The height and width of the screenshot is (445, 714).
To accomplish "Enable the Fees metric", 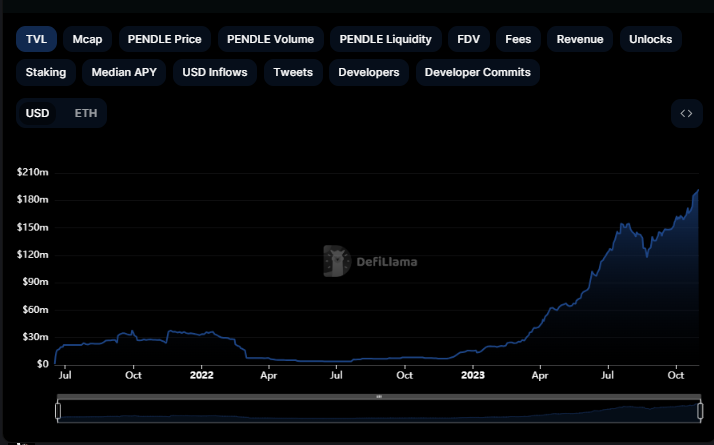I will point(518,39).
